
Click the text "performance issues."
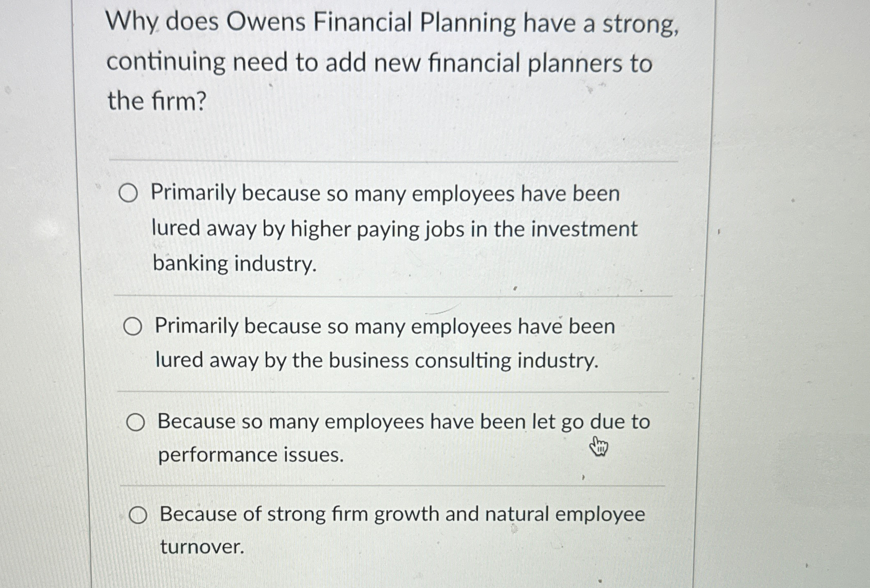tap(251, 455)
